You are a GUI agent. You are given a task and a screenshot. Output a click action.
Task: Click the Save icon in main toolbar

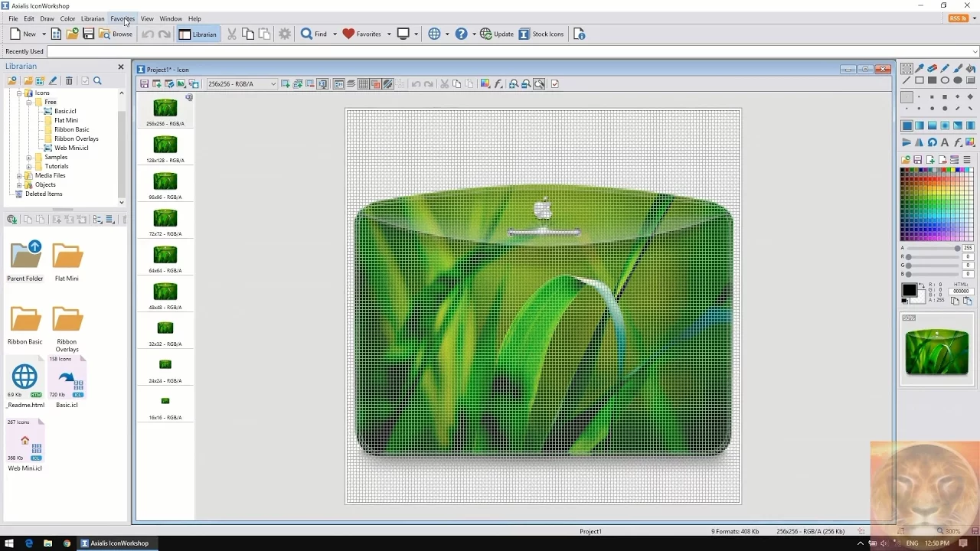point(88,34)
